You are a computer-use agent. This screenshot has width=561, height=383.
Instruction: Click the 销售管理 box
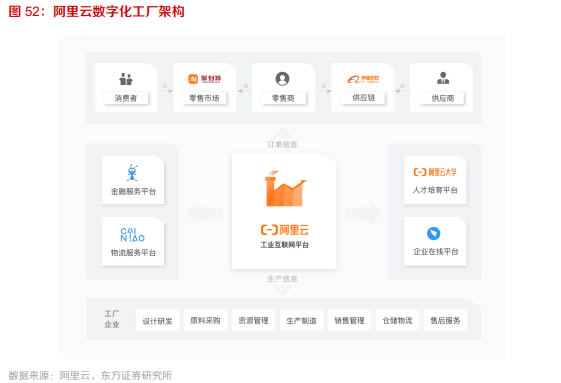point(349,320)
